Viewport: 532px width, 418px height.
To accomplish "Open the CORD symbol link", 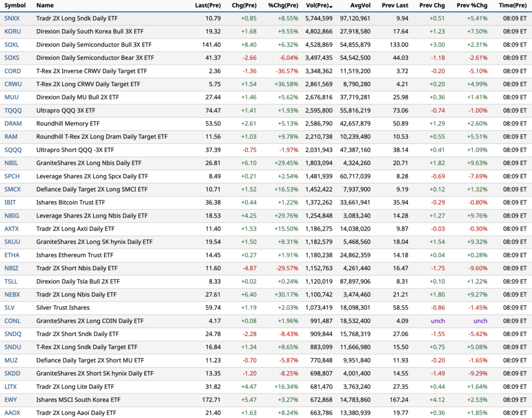I will (x=12, y=71).
